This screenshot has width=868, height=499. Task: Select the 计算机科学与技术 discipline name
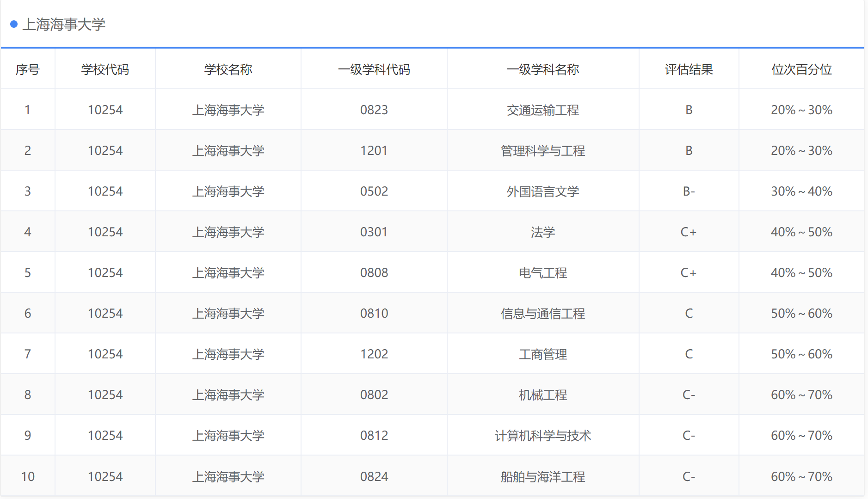point(543,435)
